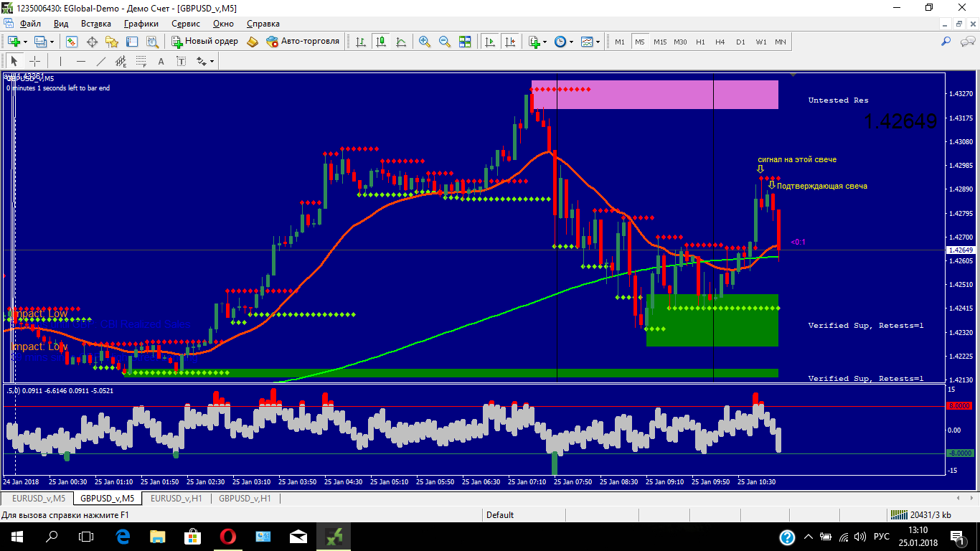Switch to the EURUSD_v,H1 chart tab
Viewport: 980px width, 551px height.
click(x=176, y=498)
